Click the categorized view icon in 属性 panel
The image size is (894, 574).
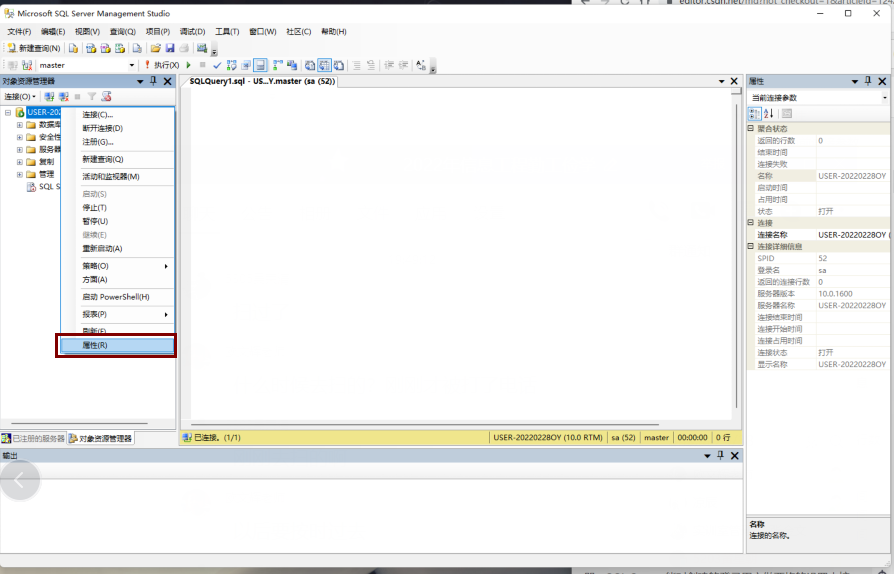click(754, 113)
